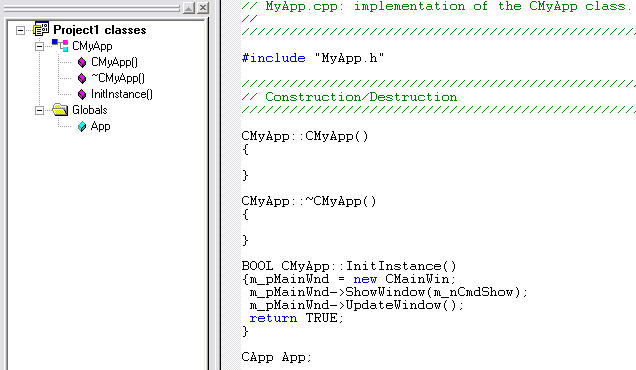Select InitInstance() in class tree
The height and width of the screenshot is (370, 636).
coord(122,94)
